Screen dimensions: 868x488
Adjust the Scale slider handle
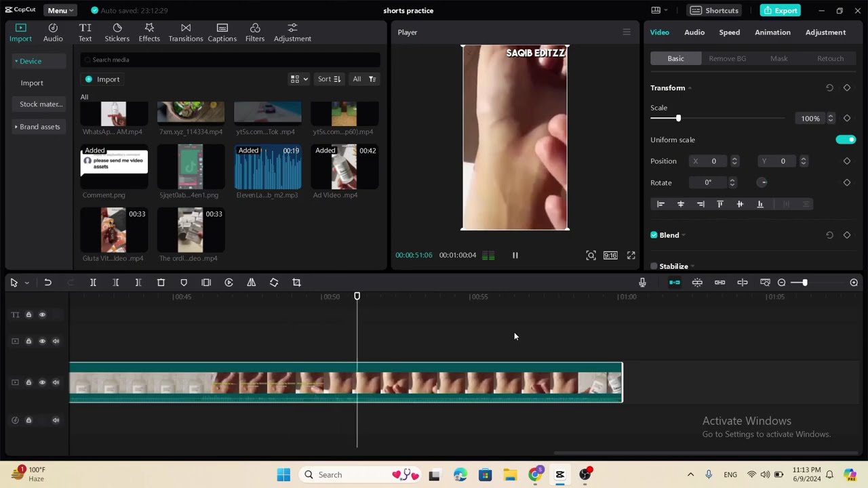[x=678, y=119]
